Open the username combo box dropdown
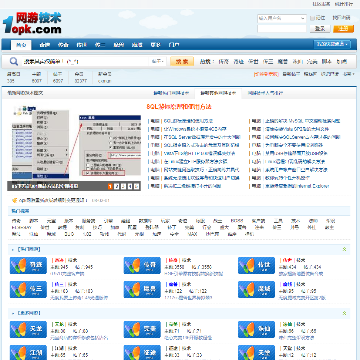 (x=303, y=18)
